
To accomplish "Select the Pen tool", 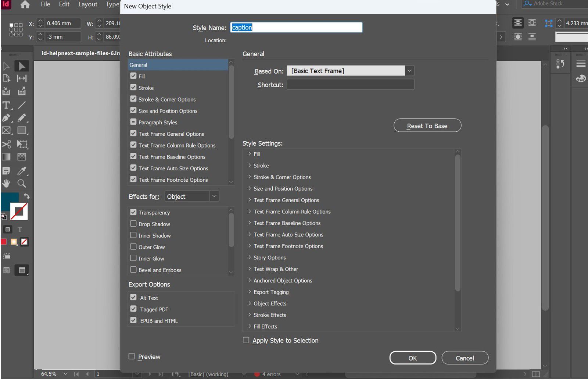I will tap(6, 118).
